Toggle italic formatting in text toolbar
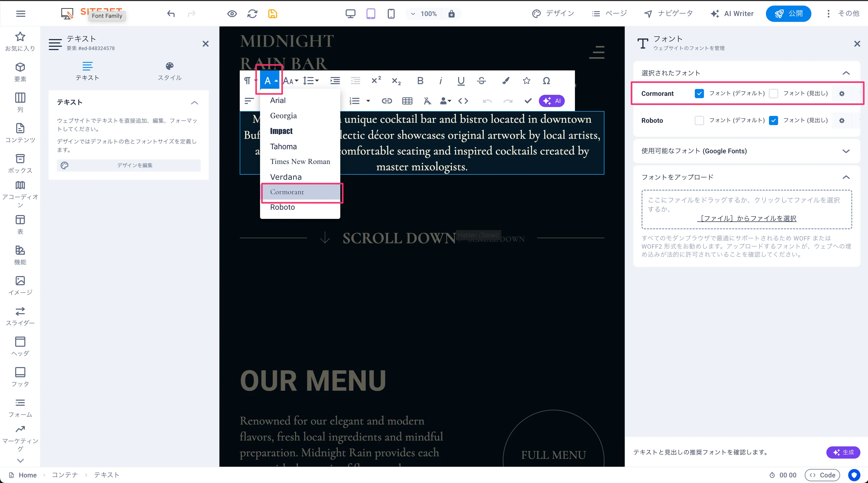 (440, 81)
